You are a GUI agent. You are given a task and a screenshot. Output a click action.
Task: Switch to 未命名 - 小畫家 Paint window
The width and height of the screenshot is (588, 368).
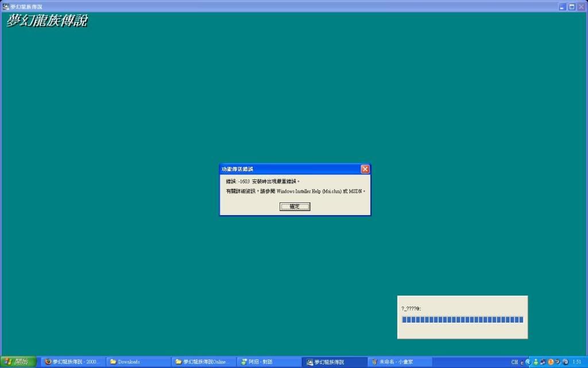point(399,362)
